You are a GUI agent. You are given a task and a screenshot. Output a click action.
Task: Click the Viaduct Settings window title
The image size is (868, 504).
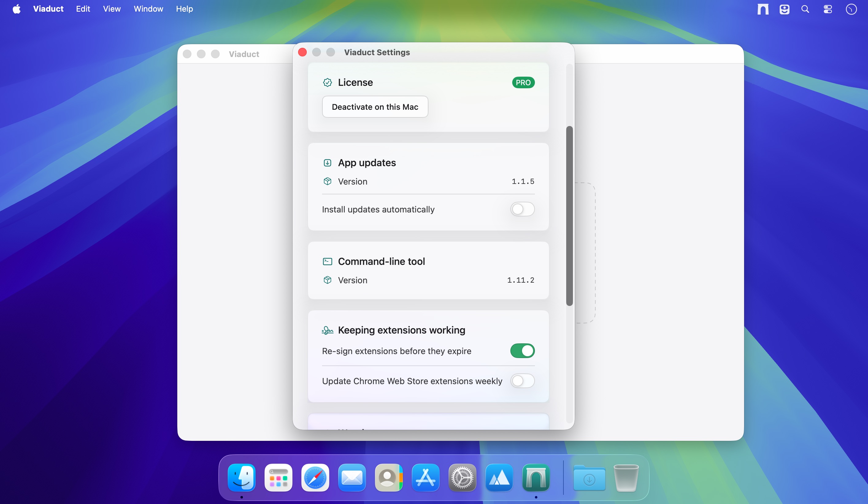pyautogui.click(x=377, y=52)
